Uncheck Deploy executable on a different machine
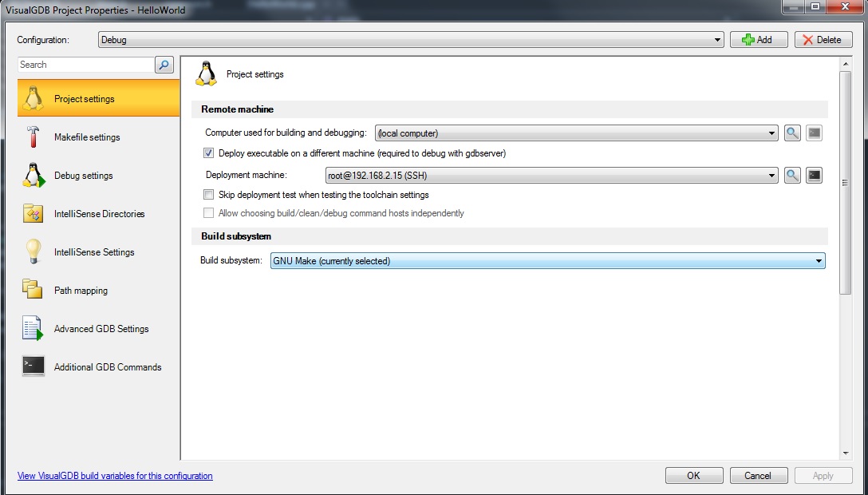868x495 pixels. (209, 152)
